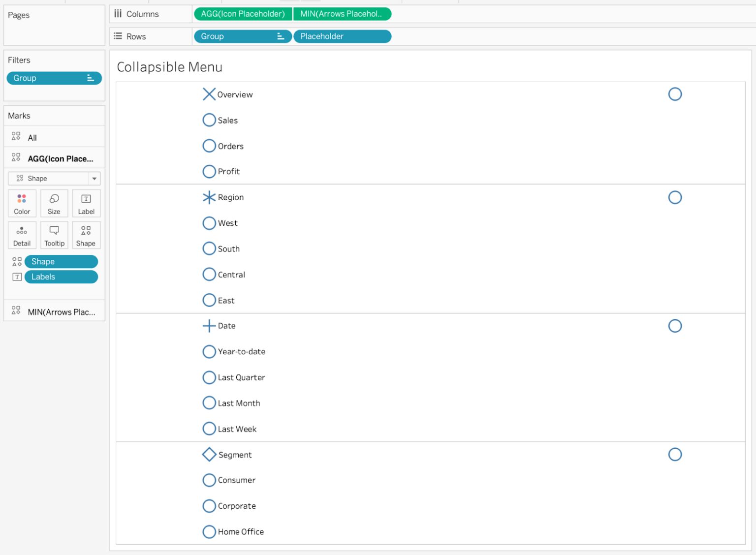The width and height of the screenshot is (756, 555).
Task: Open the Tooltip editor from the Marks card
Action: click(x=54, y=235)
